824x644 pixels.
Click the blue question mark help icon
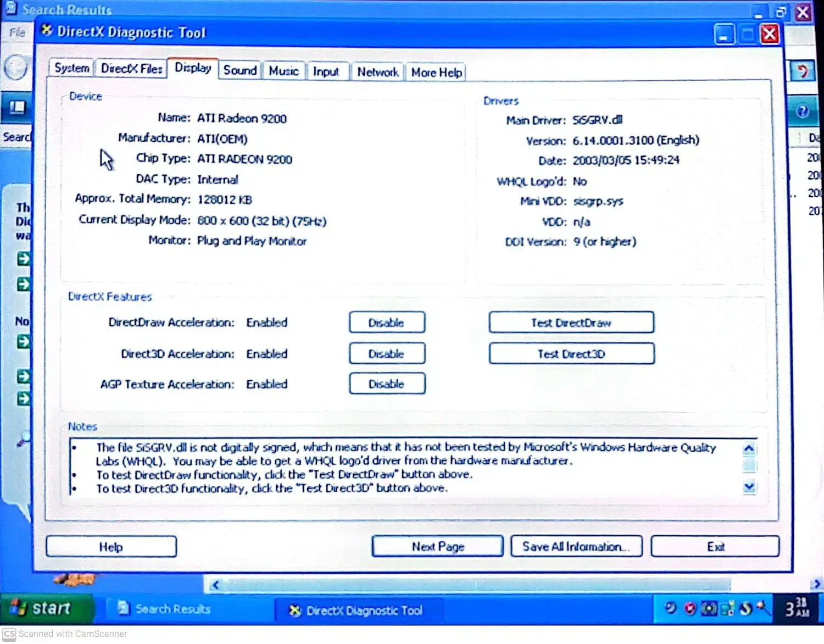click(802, 112)
